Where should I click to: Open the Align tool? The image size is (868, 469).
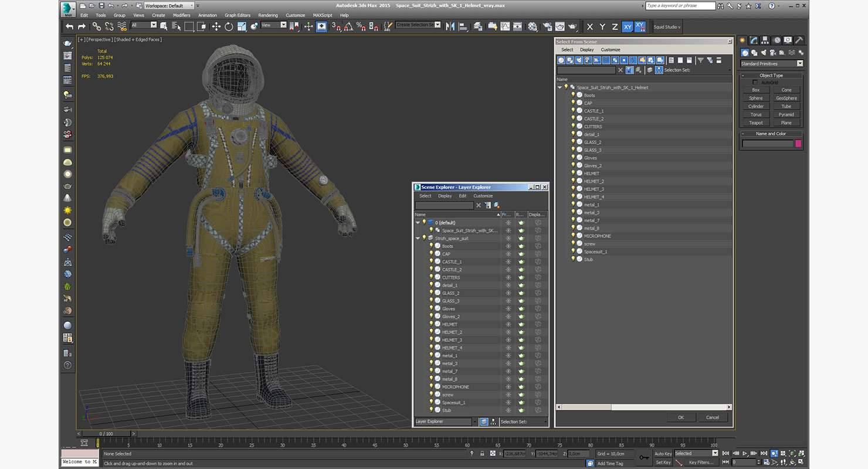point(463,26)
